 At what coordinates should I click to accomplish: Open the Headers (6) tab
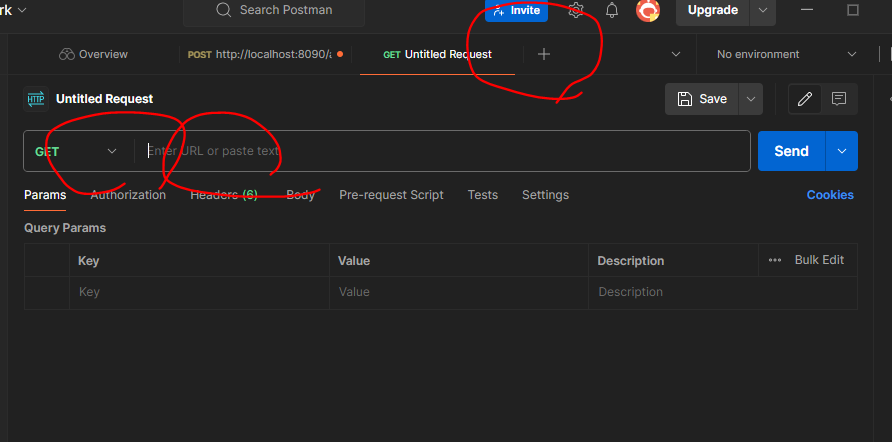point(224,195)
